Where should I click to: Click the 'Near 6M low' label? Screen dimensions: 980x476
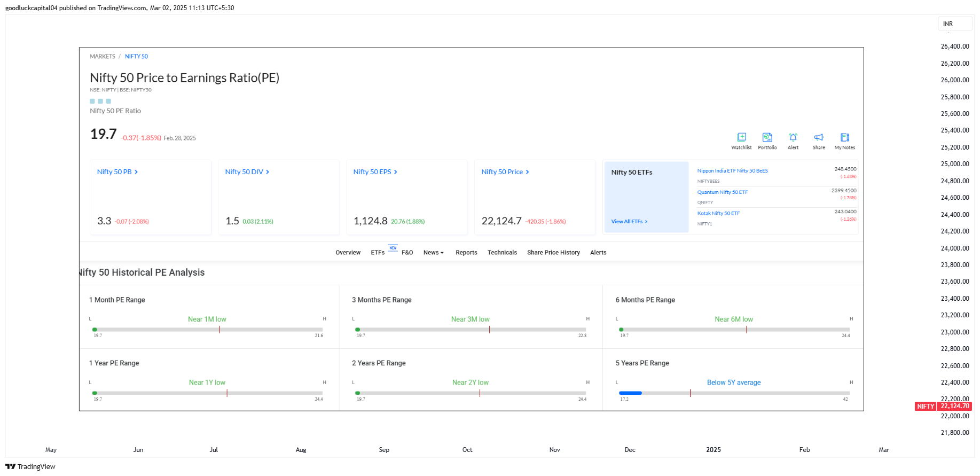[734, 319]
